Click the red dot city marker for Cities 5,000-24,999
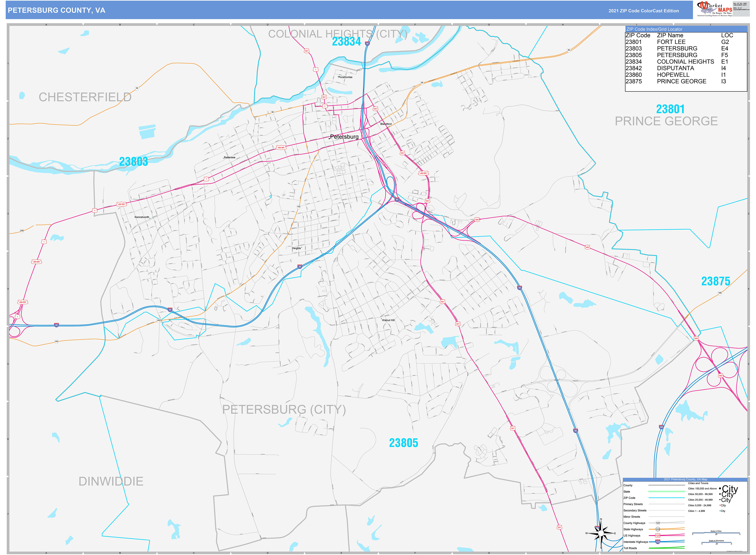Viewport: 756px width, 555px height. [x=720, y=505]
